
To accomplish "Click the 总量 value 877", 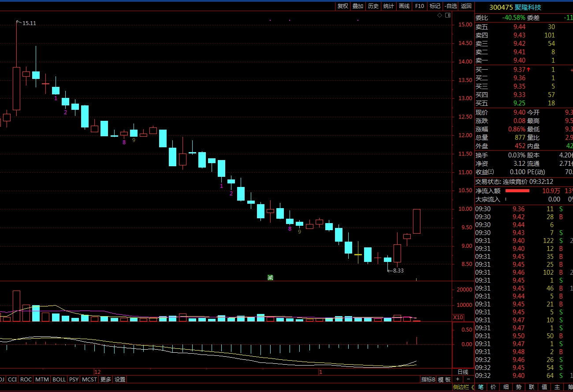I will (x=520, y=138).
